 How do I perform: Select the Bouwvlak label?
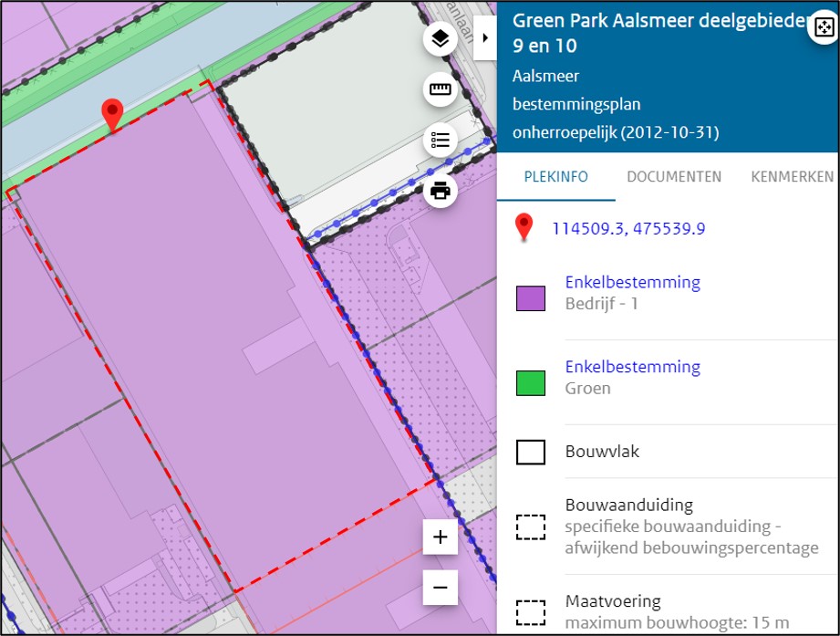coord(602,452)
